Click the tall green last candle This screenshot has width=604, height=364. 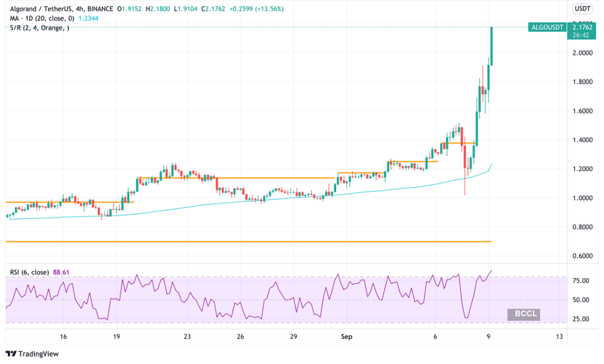pos(492,45)
